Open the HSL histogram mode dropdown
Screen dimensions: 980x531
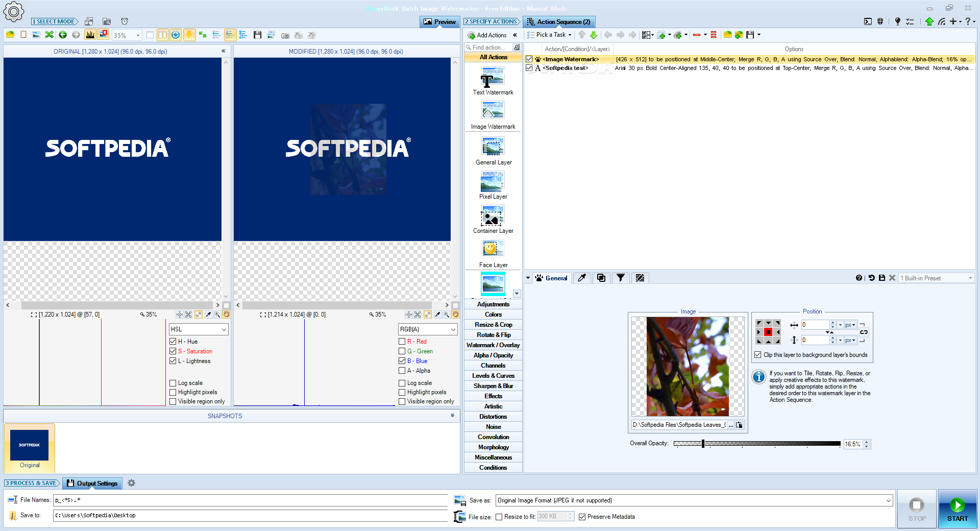[x=199, y=329]
